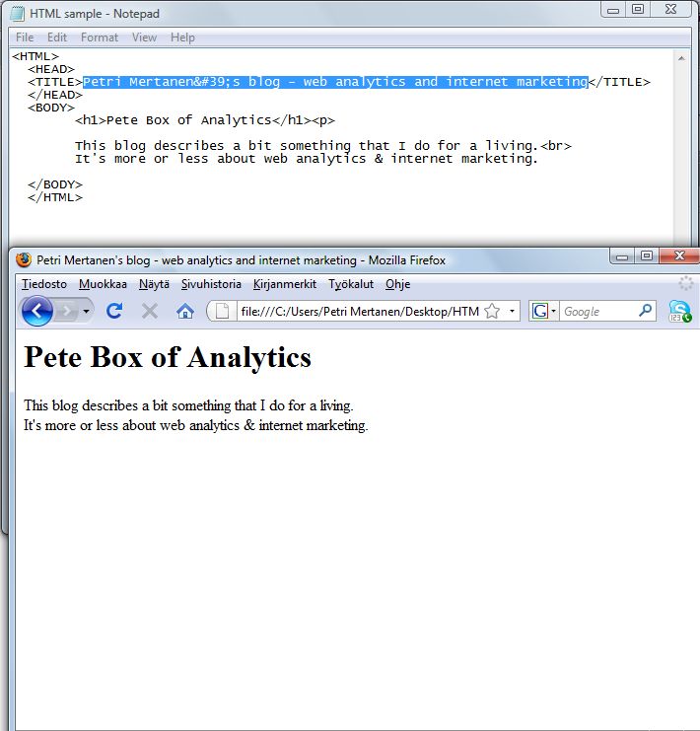Click the </TITLE> closing tag in Notepad
700x731 pixels.
(x=619, y=82)
